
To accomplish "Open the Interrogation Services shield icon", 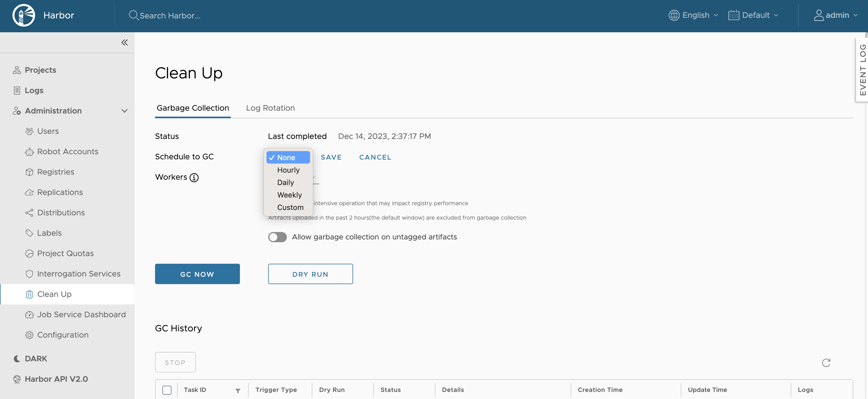I will (29, 274).
